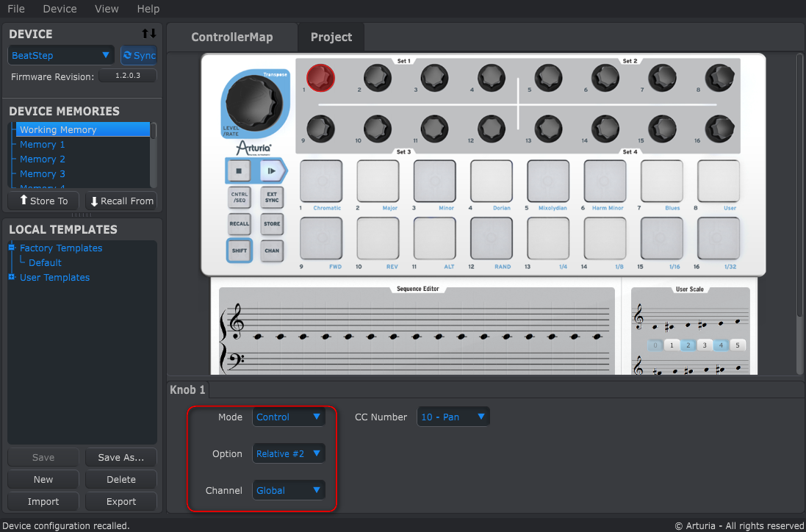Toggle User Scale note button 5
This screenshot has width=806, height=532.
point(737,345)
